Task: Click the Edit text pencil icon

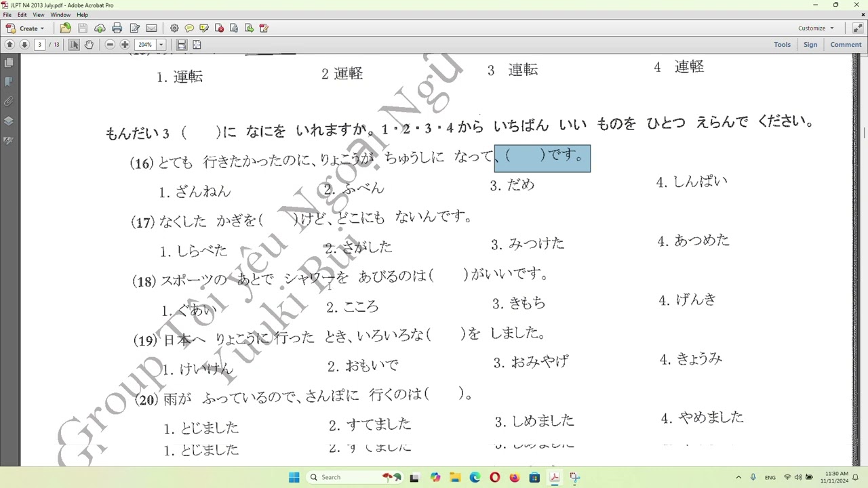Action: click(x=134, y=28)
